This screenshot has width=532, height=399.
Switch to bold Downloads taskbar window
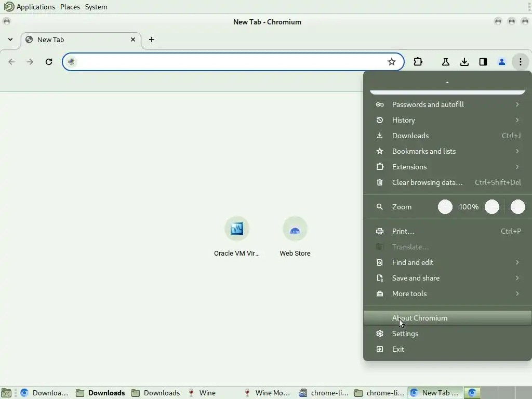point(100,393)
